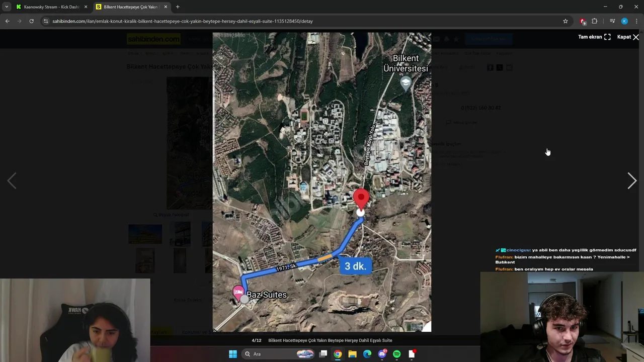This screenshot has width=644, height=362.
Task: Click the 3 dk. travel time label
Action: (355, 266)
